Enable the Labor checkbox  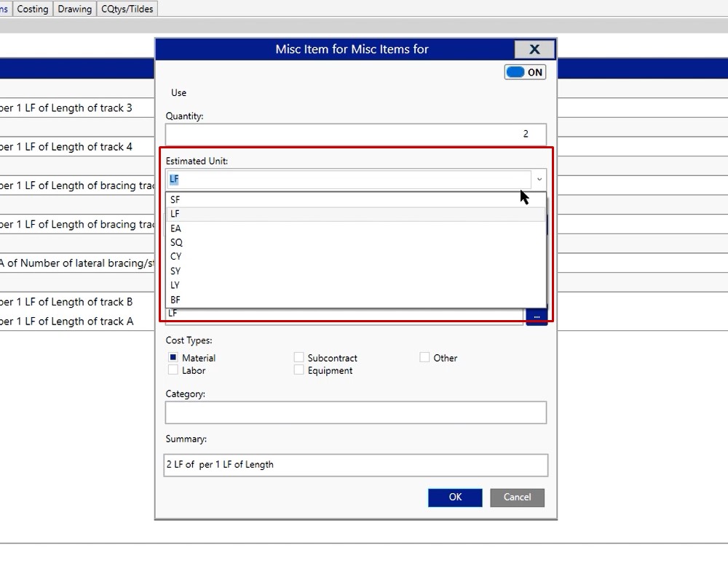[173, 370]
